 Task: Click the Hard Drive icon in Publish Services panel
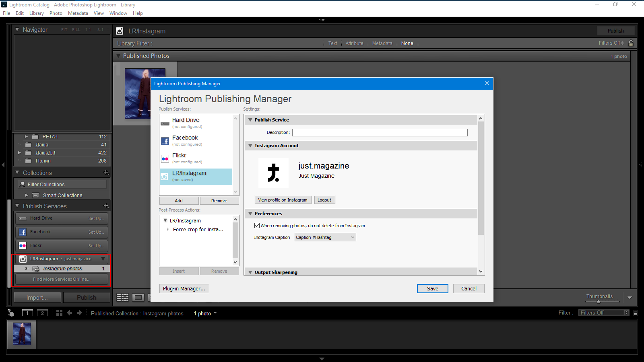point(23,218)
